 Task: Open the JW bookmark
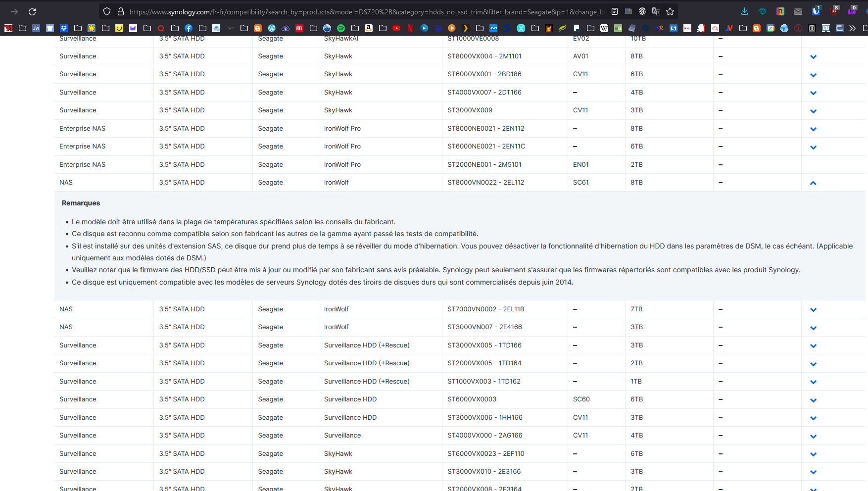36,28
